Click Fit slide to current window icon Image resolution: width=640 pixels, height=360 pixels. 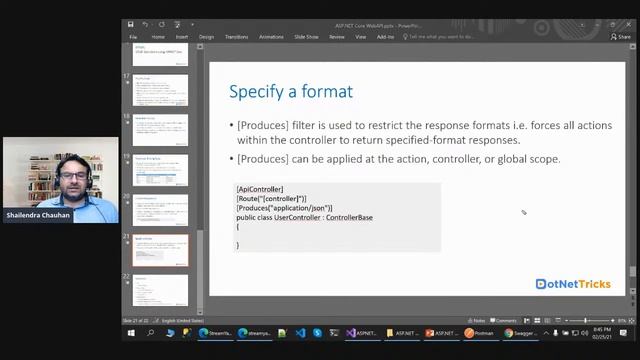(x=631, y=321)
